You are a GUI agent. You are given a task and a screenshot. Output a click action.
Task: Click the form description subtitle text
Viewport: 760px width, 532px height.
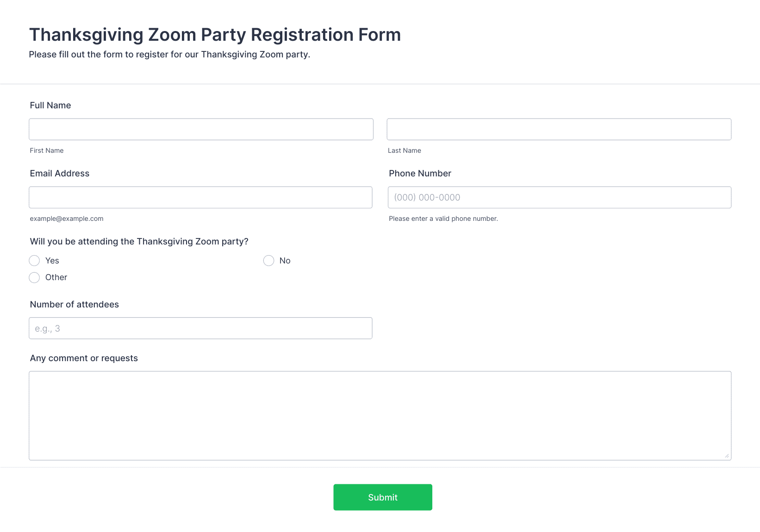point(169,54)
